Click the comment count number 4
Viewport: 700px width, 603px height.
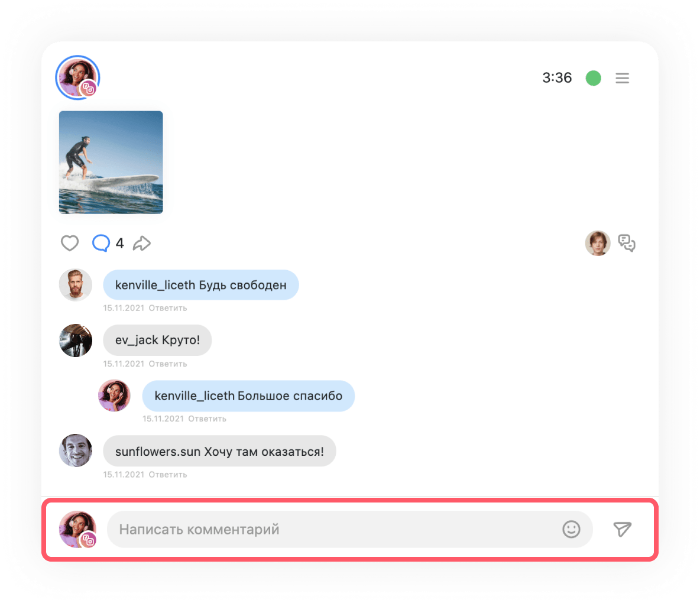pyautogui.click(x=119, y=243)
